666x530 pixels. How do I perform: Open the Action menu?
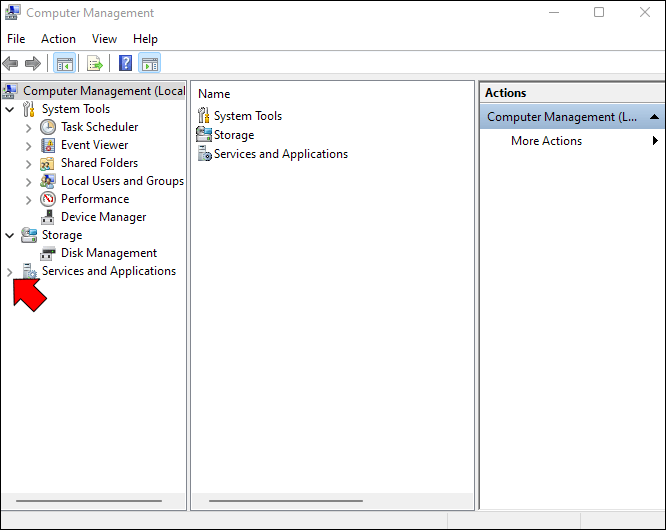click(x=58, y=39)
